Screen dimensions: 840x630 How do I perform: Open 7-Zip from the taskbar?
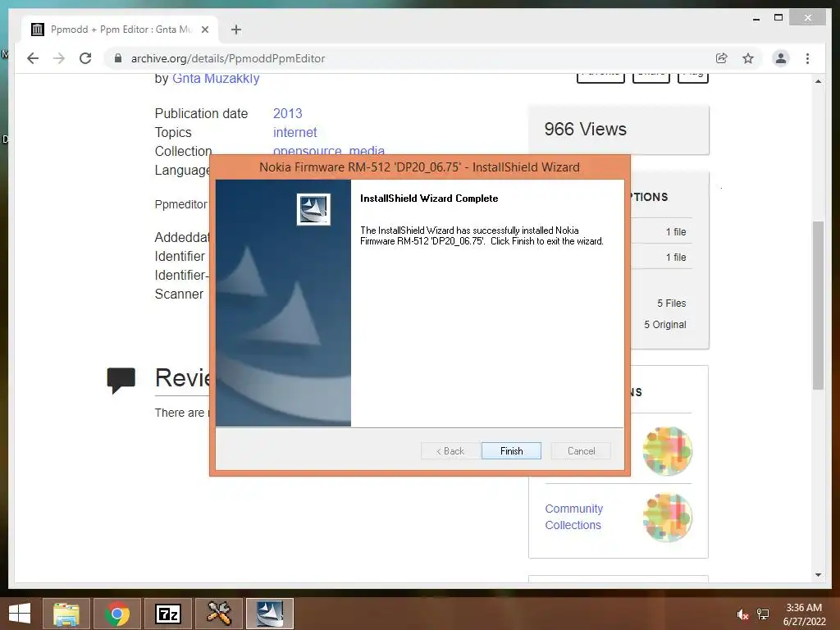coord(168,614)
